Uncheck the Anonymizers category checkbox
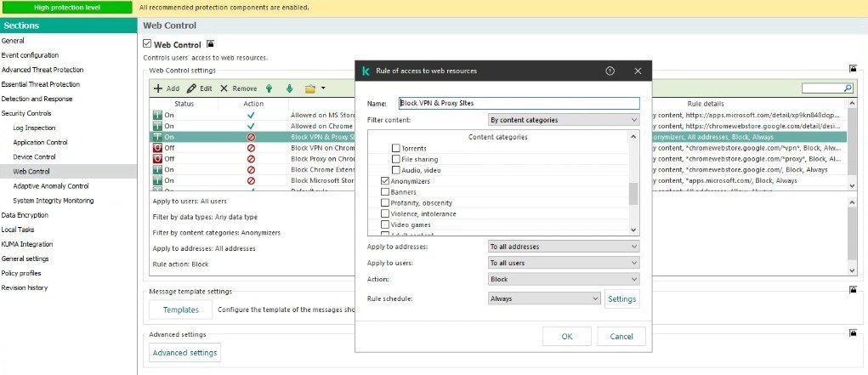 click(x=385, y=181)
